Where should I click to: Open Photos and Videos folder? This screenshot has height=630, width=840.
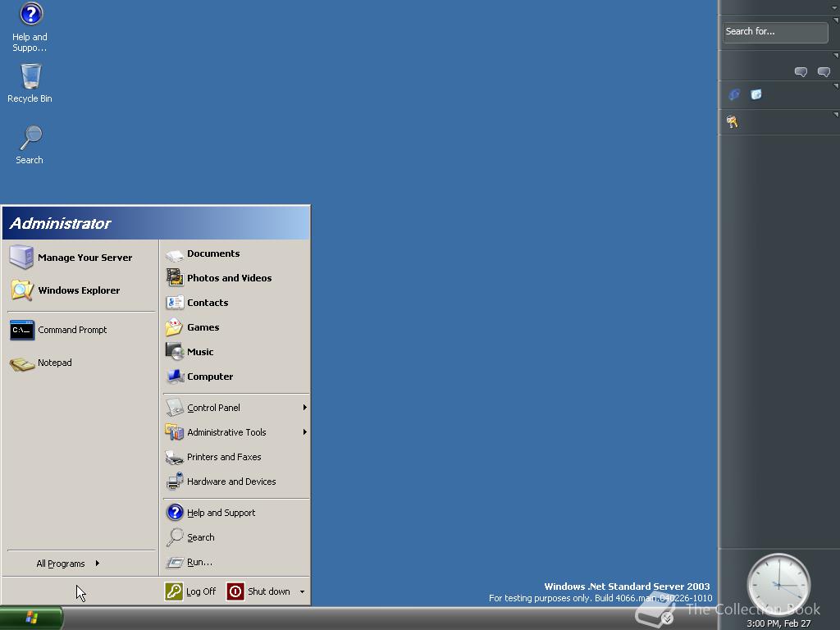click(235, 278)
